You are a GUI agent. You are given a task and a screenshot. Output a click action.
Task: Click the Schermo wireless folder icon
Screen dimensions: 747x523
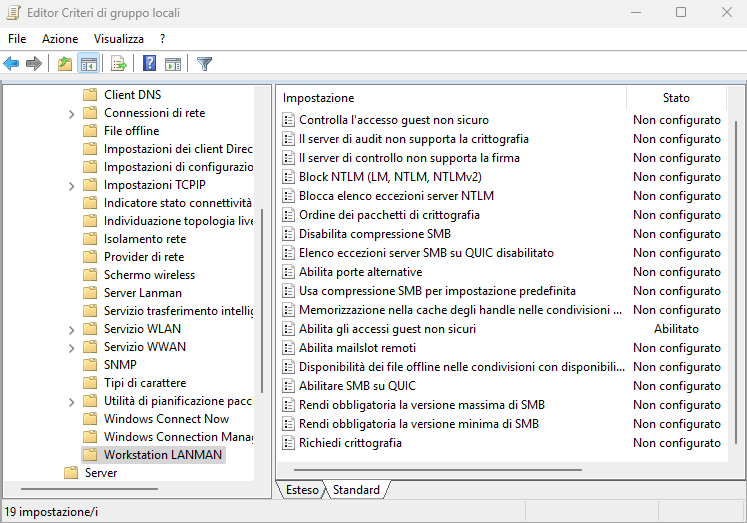coord(90,275)
